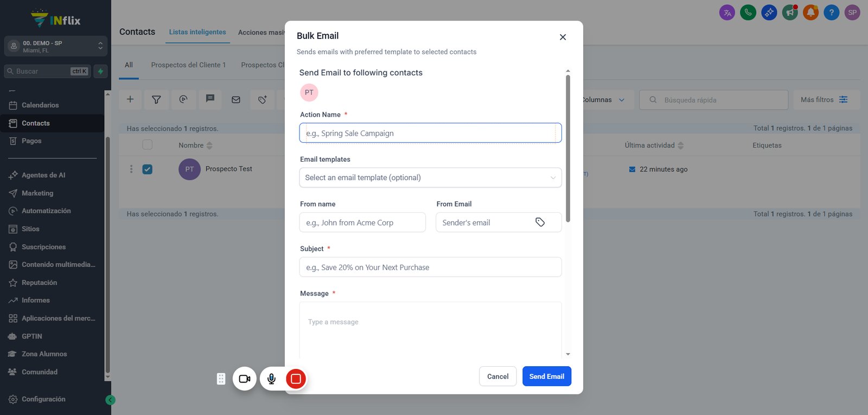The width and height of the screenshot is (868, 415).
Task: Open the Email templates dropdown
Action: pyautogui.click(x=430, y=177)
